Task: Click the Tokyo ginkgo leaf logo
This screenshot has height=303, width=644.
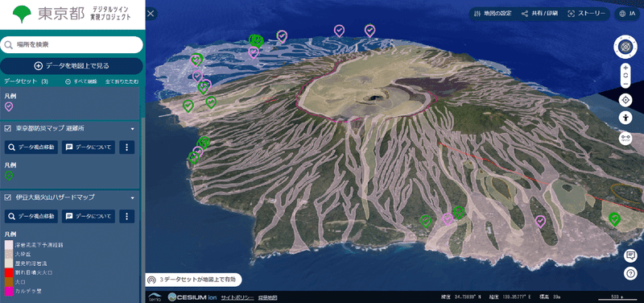Action: [x=22, y=15]
